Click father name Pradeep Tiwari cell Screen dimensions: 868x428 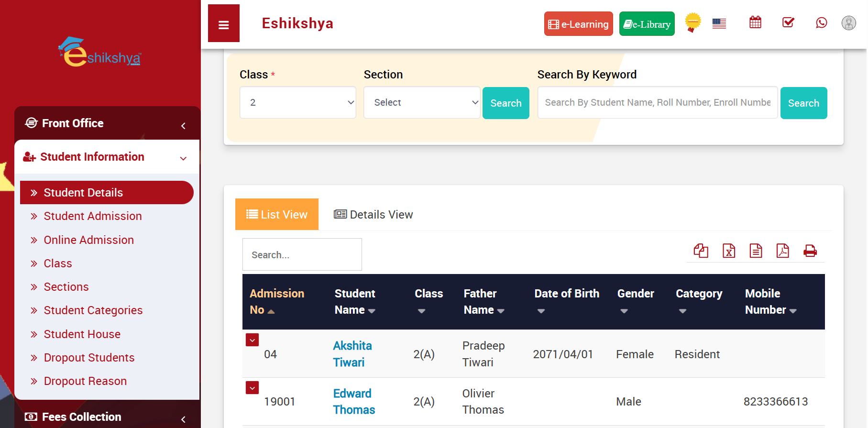[x=483, y=354]
